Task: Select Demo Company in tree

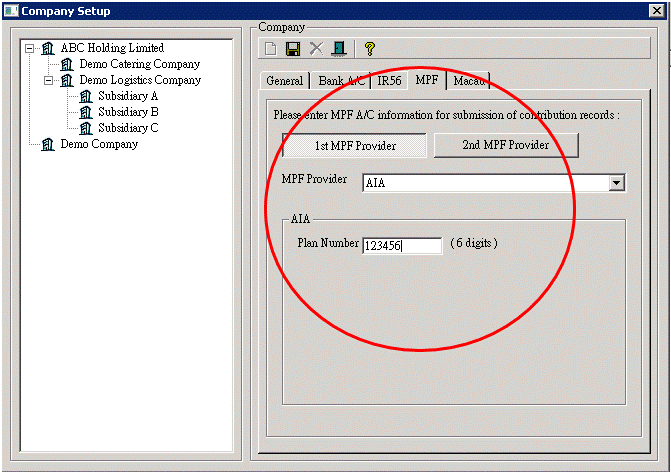Action: tap(99, 144)
